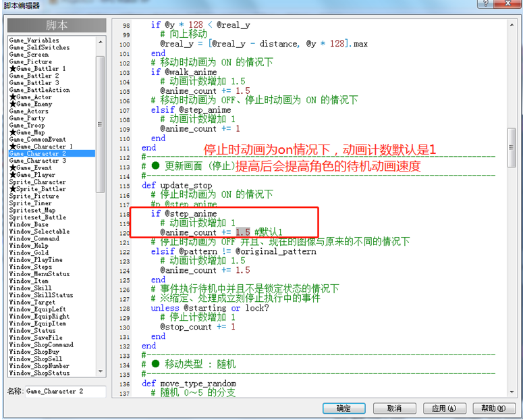Click the 名称 script name input field

point(65,391)
